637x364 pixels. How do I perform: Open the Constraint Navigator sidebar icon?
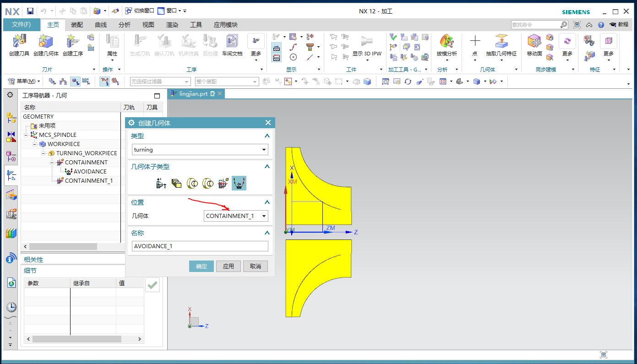coord(11,136)
